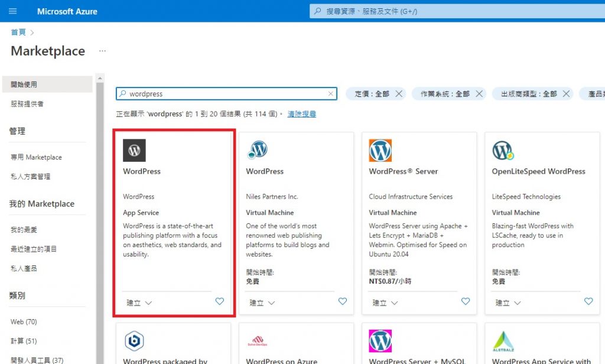The height and width of the screenshot is (364, 605).
Task: Open 私人方案管理 in sidebar
Action: pos(31,177)
